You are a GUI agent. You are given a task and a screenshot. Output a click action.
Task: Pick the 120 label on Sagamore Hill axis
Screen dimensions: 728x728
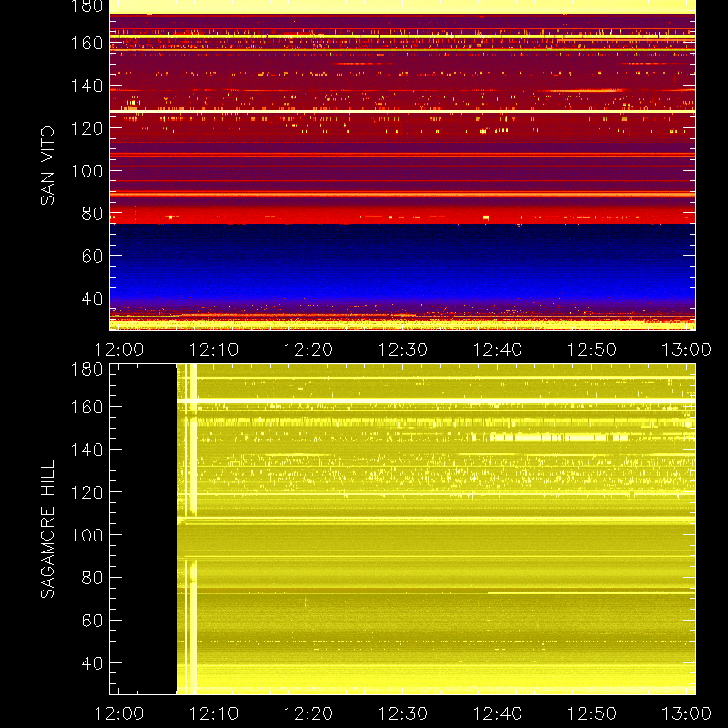(x=86, y=492)
